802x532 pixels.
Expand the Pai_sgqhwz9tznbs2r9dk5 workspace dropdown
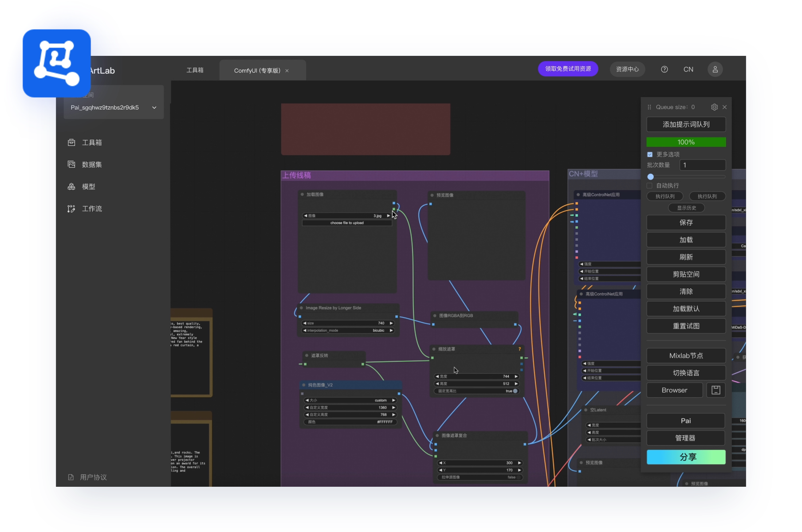[154, 108]
